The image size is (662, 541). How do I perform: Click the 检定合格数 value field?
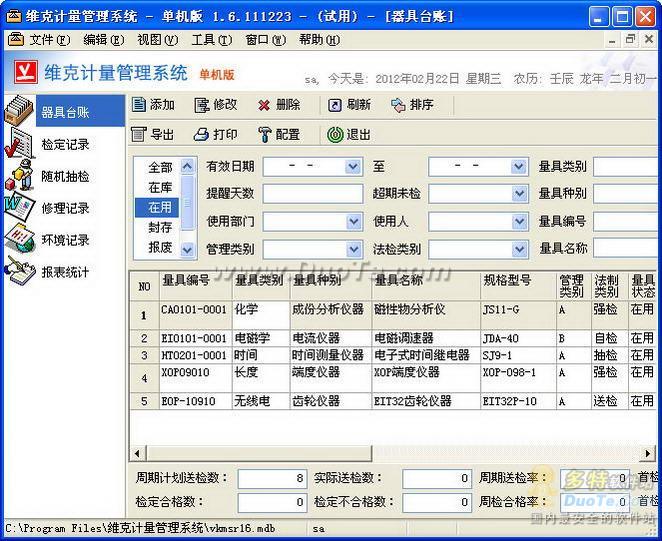[272, 502]
